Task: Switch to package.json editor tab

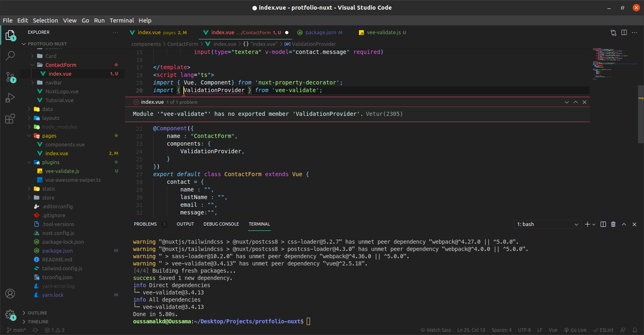Action: pyautogui.click(x=320, y=33)
